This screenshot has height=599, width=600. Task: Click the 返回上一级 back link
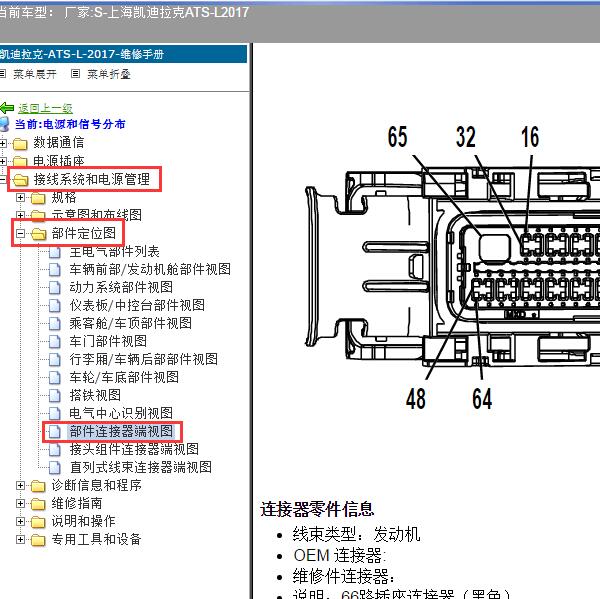(45, 108)
